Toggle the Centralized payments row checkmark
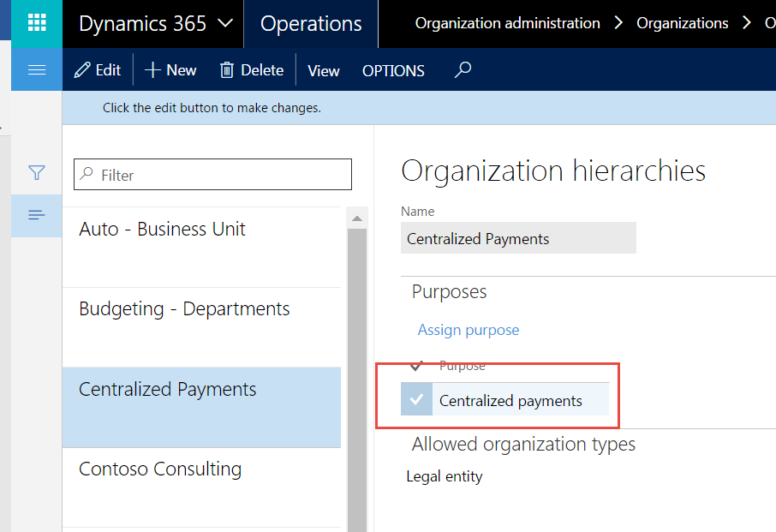This screenshot has width=776, height=532. [x=416, y=400]
